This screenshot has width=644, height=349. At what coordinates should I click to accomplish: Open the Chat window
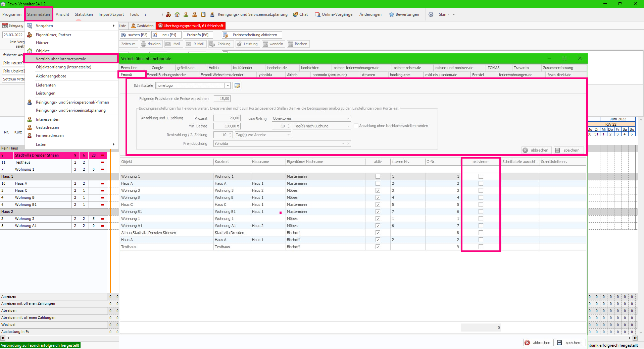pos(300,14)
